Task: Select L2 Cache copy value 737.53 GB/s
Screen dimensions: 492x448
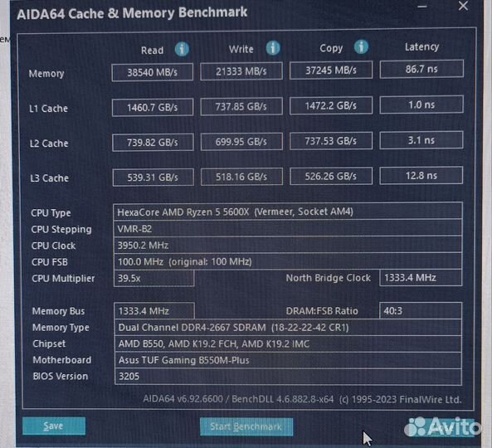Action: tap(331, 141)
